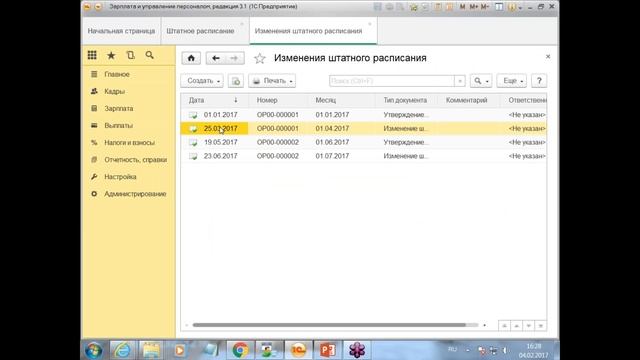This screenshot has height=360, width=640.
Task: Close the Штатное расписание tab
Action: [x=242, y=24]
